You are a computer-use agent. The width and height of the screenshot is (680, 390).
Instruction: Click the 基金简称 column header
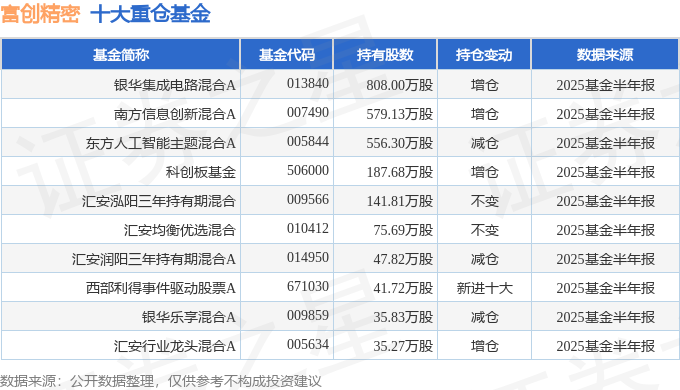pos(121,55)
